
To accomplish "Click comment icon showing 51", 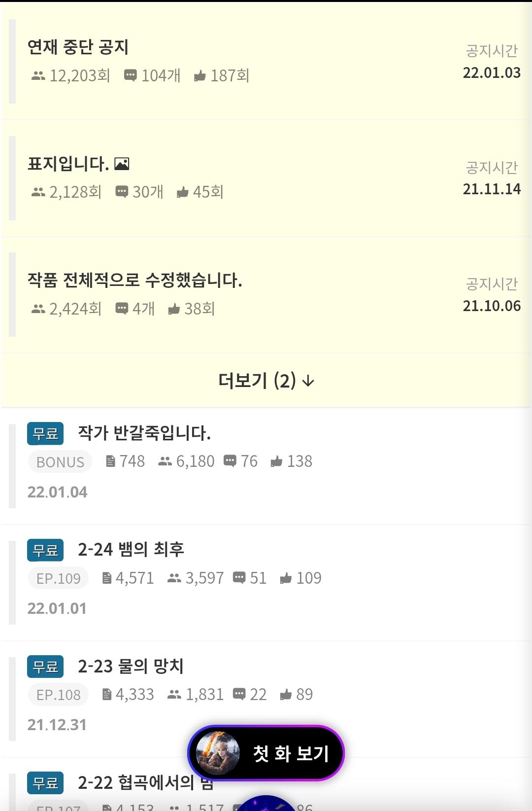I will [x=239, y=578].
